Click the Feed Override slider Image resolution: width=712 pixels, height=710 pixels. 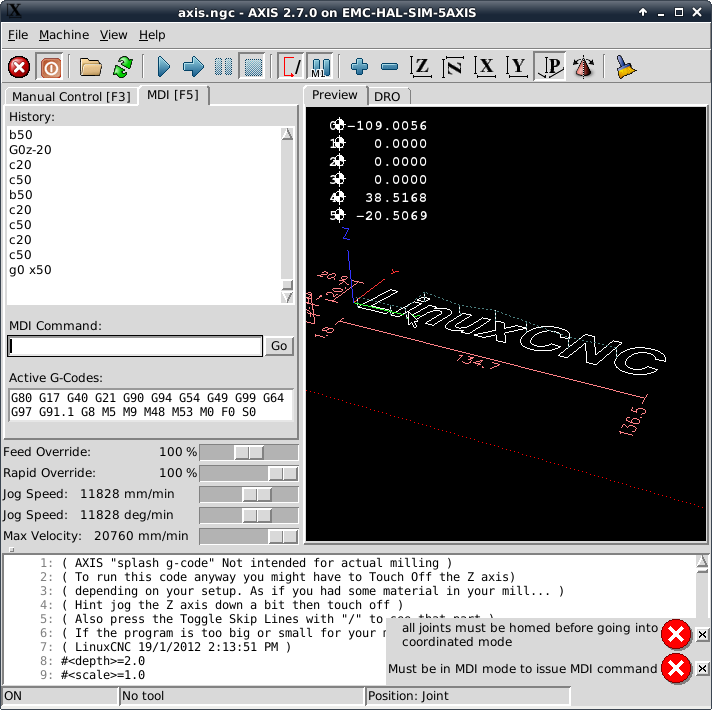pyautogui.click(x=249, y=453)
